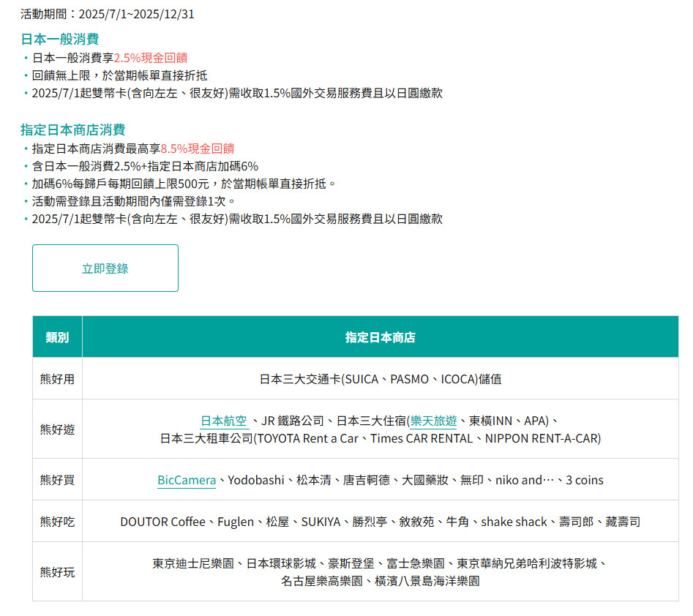693x616 pixels.
Task: Select the 熊好買 category cell
Action: pyautogui.click(x=57, y=480)
